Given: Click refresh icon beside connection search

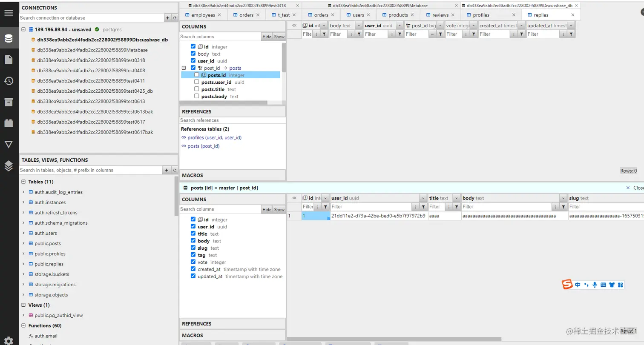Looking at the screenshot, I should pos(175,18).
